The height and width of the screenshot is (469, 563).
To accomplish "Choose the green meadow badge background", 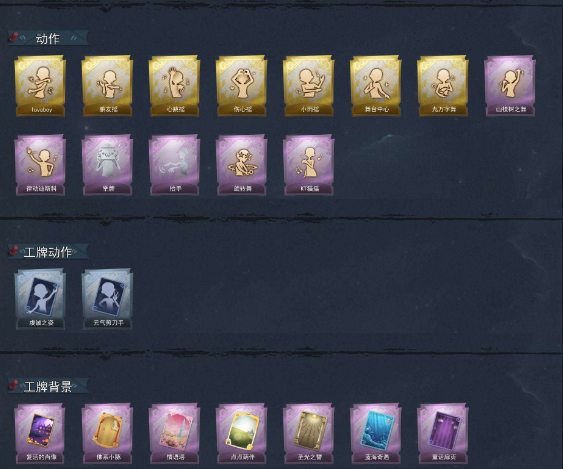I will tap(241, 433).
